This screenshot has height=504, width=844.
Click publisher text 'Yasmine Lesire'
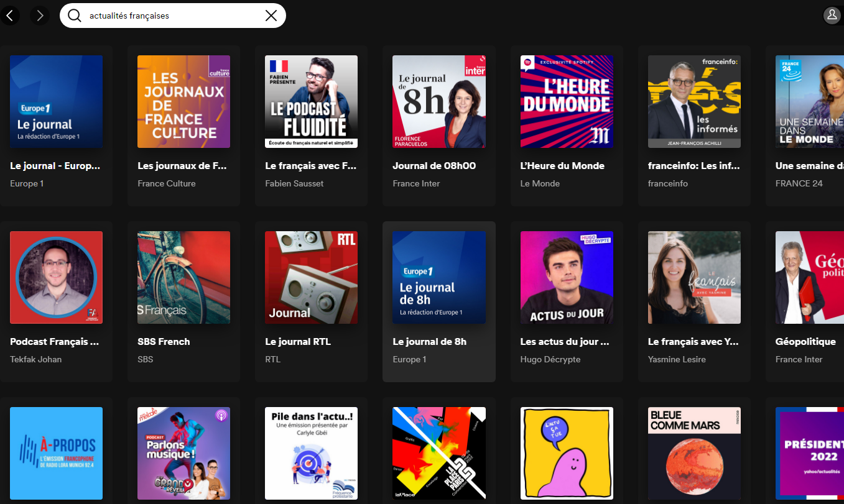coord(677,359)
